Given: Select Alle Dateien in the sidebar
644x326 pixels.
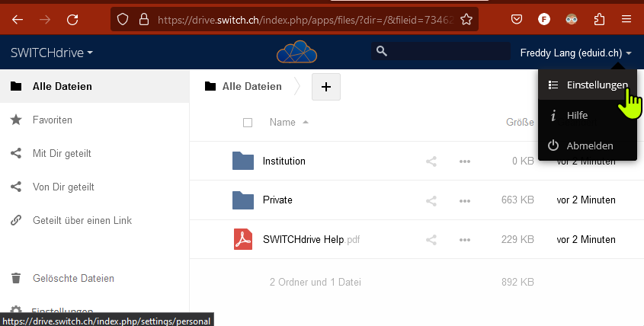Looking at the screenshot, I should point(95,86).
